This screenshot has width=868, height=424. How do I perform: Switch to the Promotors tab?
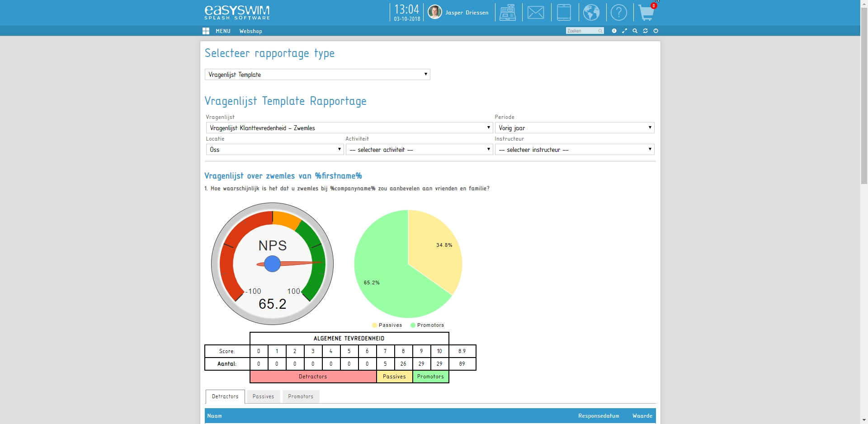(301, 396)
